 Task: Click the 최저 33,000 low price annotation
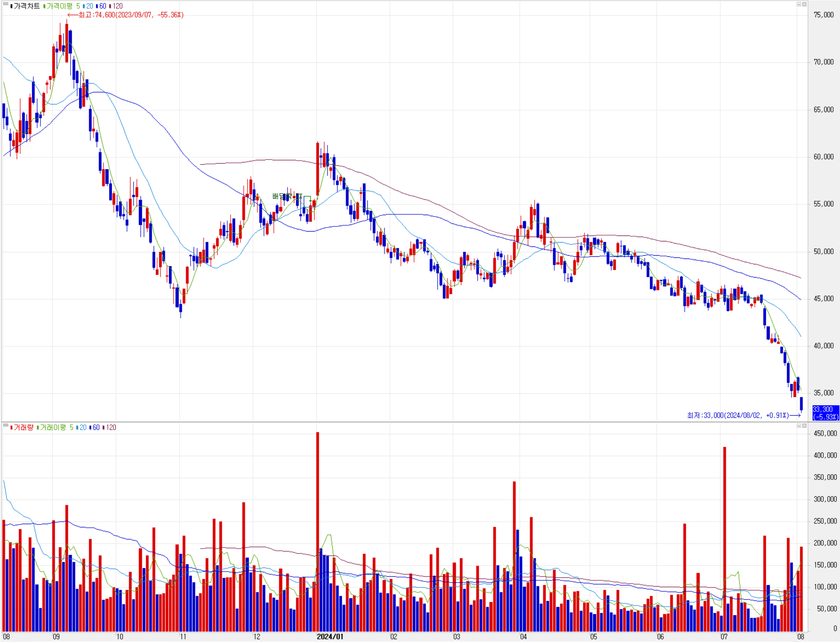(x=738, y=415)
